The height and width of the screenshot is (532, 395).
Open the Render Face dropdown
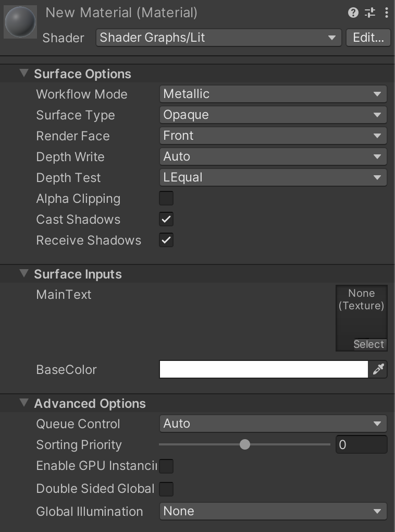tap(273, 136)
